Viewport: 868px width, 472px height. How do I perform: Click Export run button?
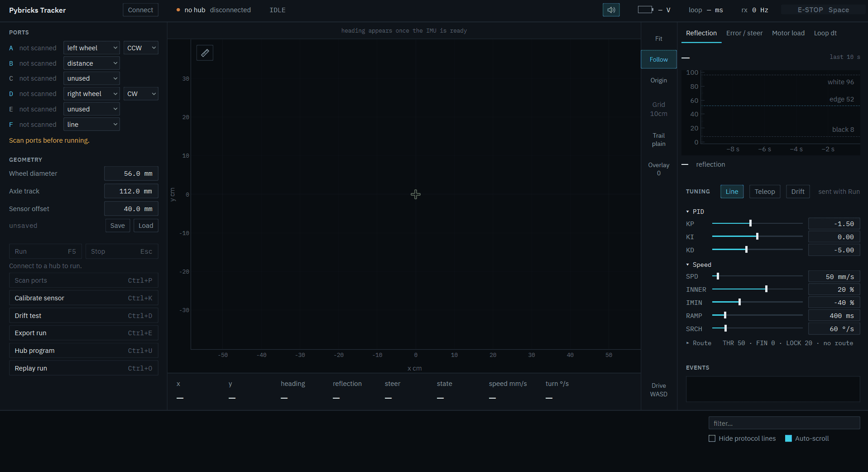coord(84,333)
